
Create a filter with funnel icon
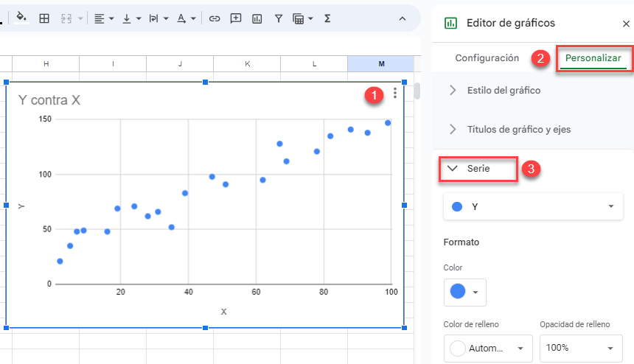click(279, 18)
